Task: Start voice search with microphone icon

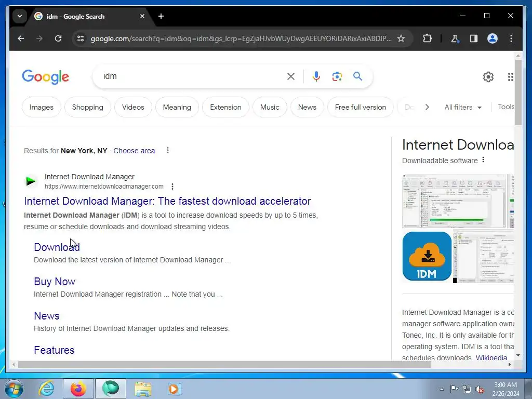Action: pyautogui.click(x=316, y=77)
